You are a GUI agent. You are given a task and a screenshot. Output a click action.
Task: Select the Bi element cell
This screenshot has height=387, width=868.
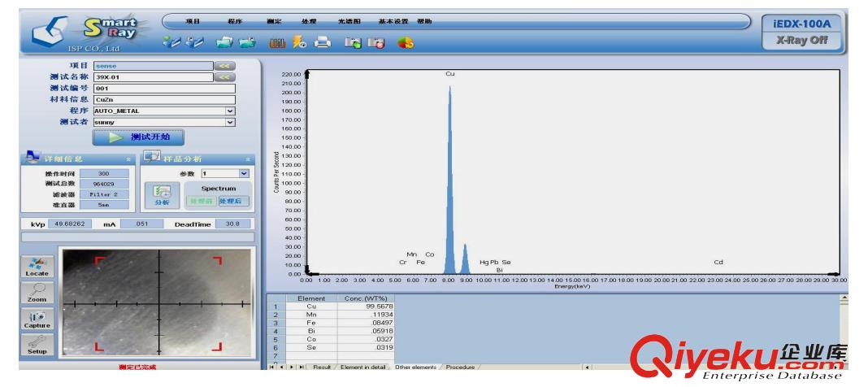click(x=311, y=331)
